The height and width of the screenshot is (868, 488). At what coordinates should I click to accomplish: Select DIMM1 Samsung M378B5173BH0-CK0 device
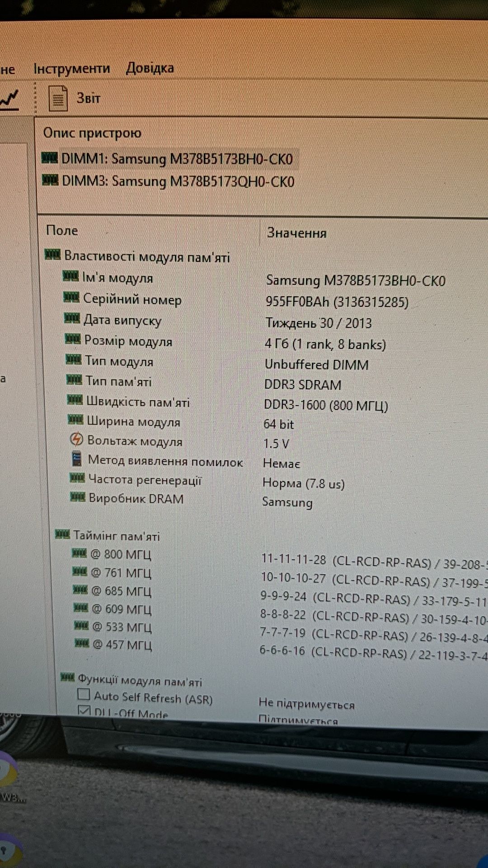(x=177, y=159)
